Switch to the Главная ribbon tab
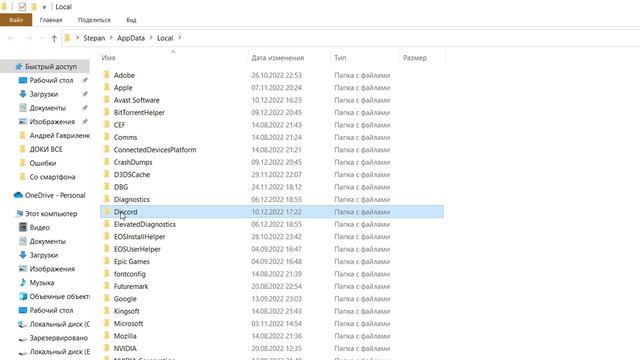This screenshot has height=360, width=640. tap(51, 20)
